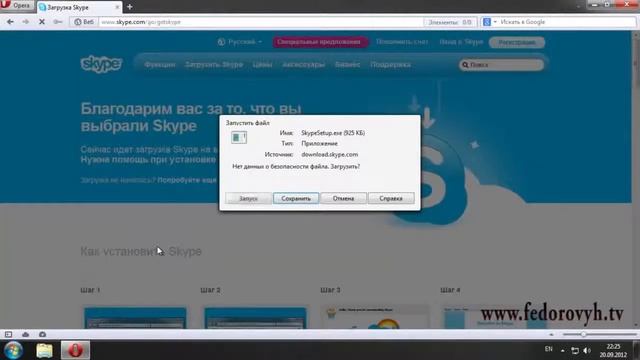Focus the skype.com address field
The image size is (640, 360).
(261, 22)
